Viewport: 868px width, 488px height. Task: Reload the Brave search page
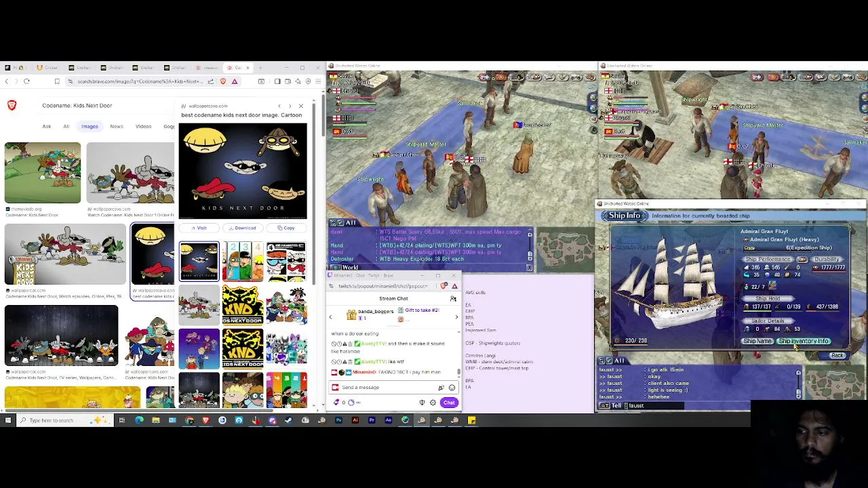click(x=26, y=81)
